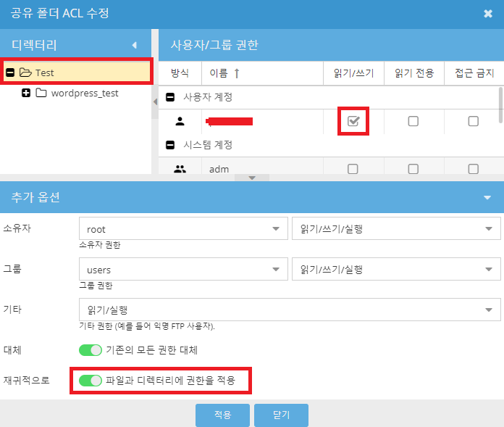Check read-only for the redacted user

[413, 121]
